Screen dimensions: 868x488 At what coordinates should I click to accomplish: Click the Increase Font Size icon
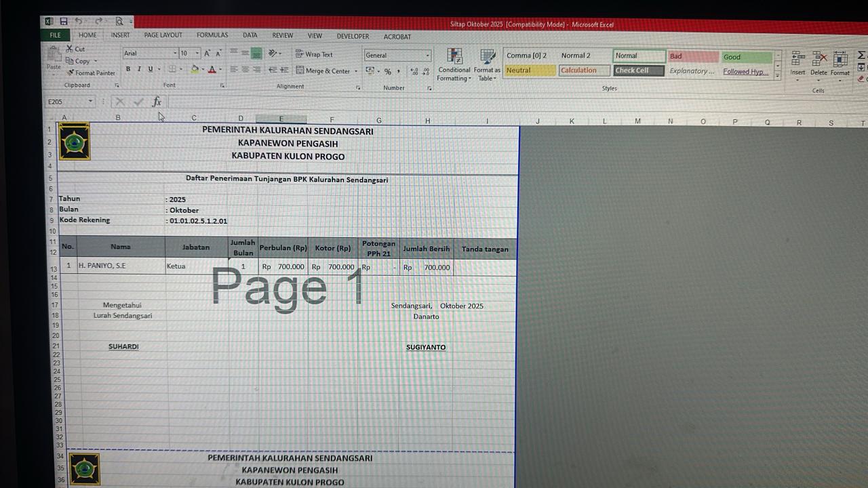[x=208, y=53]
